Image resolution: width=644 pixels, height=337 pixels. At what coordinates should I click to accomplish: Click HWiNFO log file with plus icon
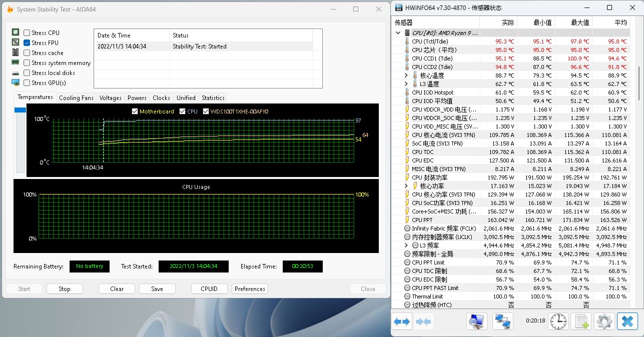pyautogui.click(x=581, y=321)
